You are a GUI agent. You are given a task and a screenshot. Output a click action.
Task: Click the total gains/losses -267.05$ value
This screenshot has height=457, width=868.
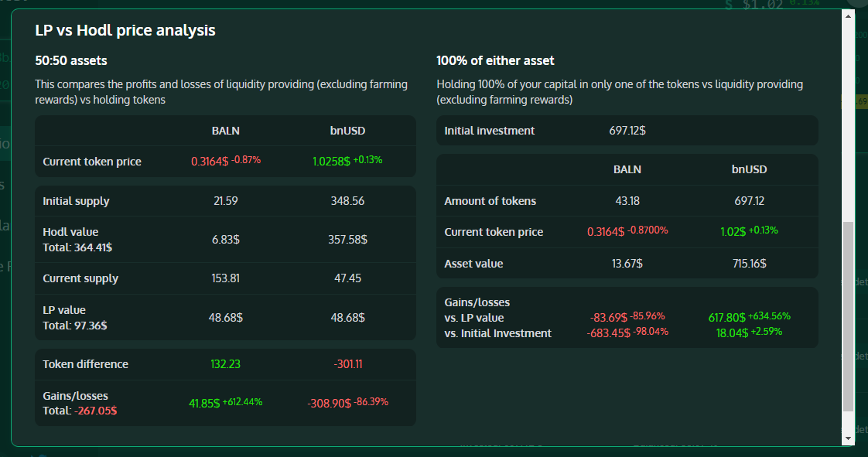tap(95, 411)
